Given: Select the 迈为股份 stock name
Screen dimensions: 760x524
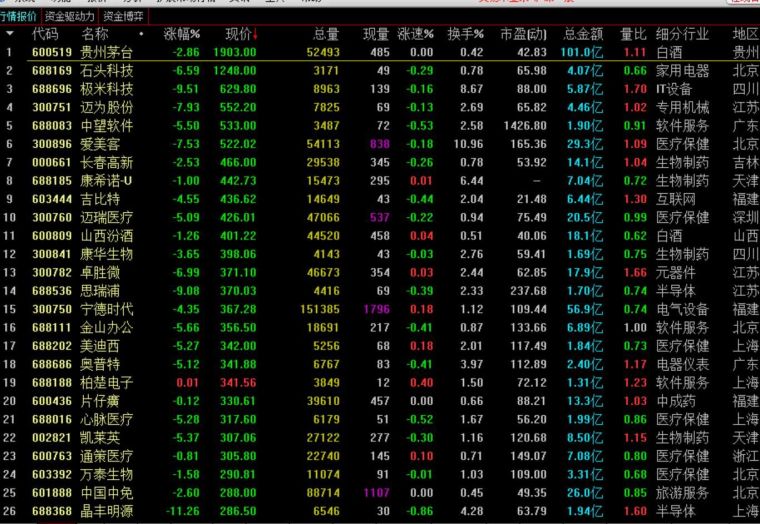Looking at the screenshot, I should click(107, 108).
